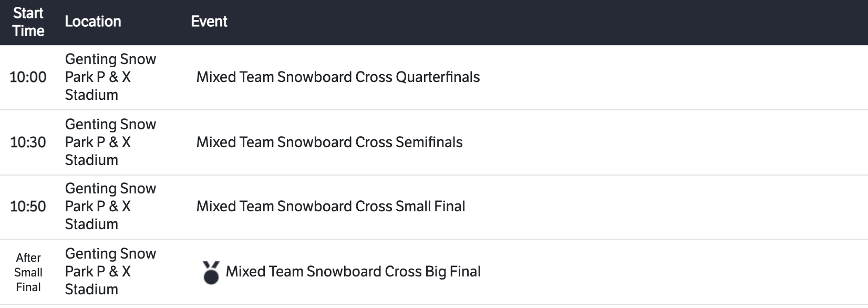Select the Small Final table row
This screenshot has height=308, width=868.
pyautogui.click(x=631, y=207)
